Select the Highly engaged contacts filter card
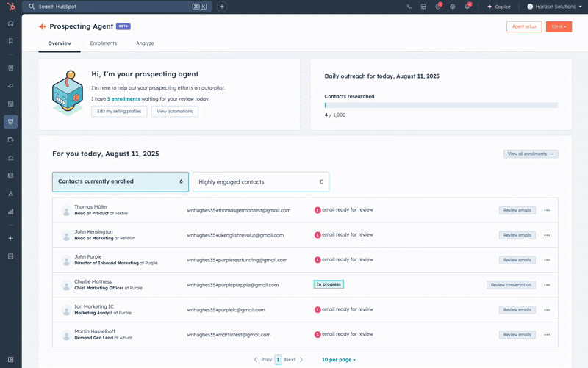The height and width of the screenshot is (368, 588). [x=260, y=181]
